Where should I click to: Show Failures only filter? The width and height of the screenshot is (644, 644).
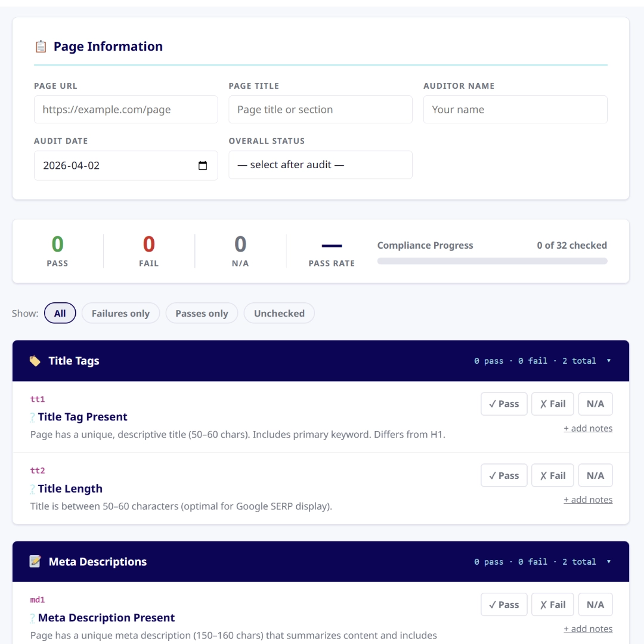pyautogui.click(x=120, y=314)
